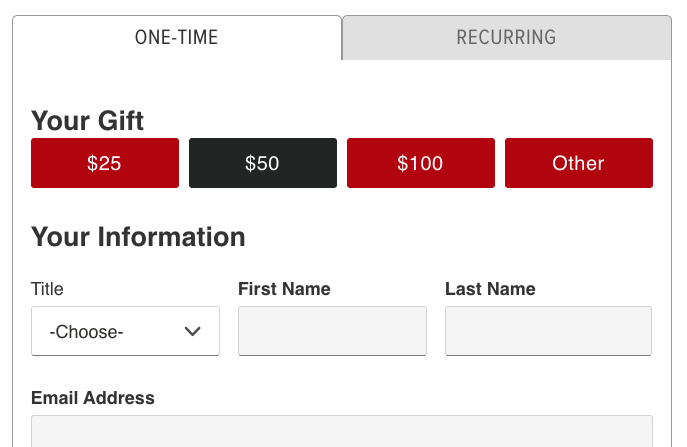
Task: Click into the Last Name field
Action: (548, 331)
